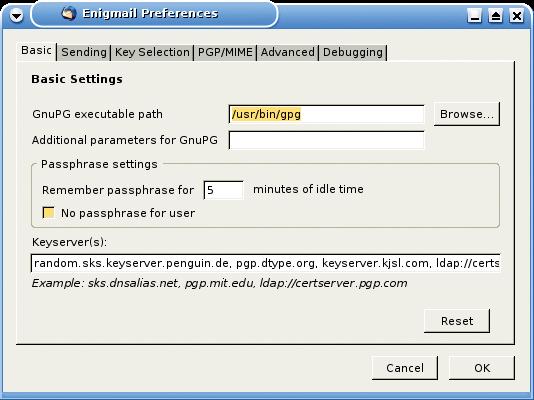Click the Keyserver(s) text field

tap(265, 263)
